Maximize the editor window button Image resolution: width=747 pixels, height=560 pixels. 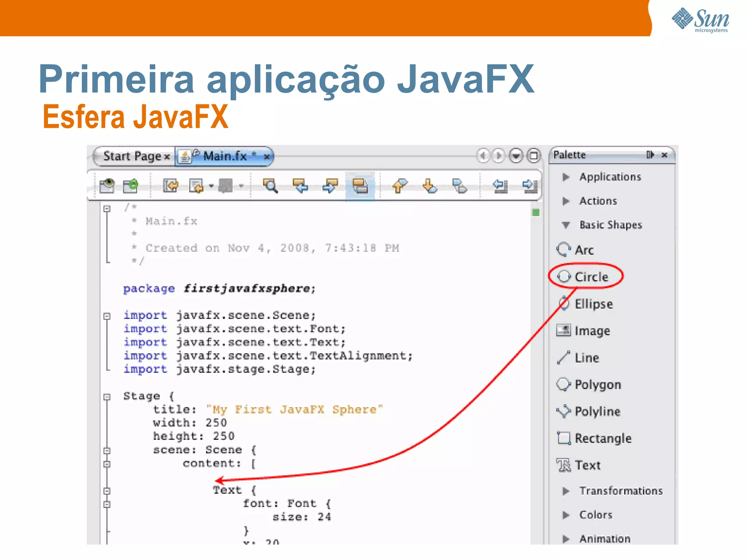pos(534,156)
